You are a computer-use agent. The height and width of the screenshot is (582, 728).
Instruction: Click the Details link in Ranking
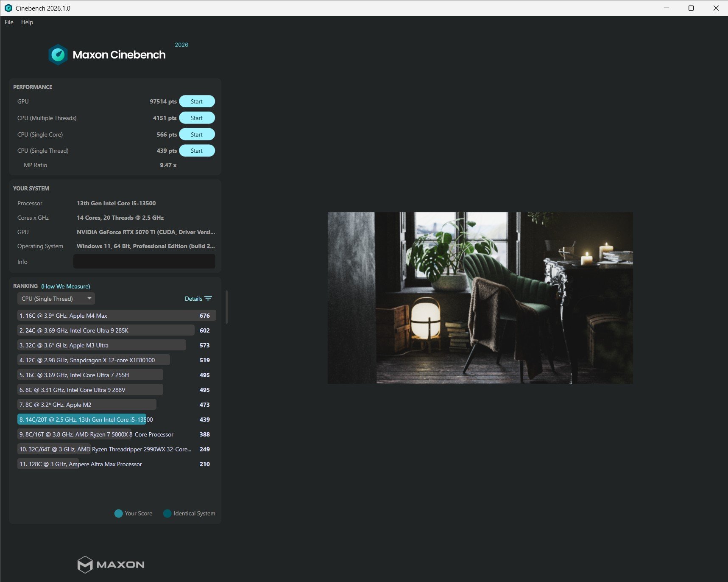click(193, 299)
